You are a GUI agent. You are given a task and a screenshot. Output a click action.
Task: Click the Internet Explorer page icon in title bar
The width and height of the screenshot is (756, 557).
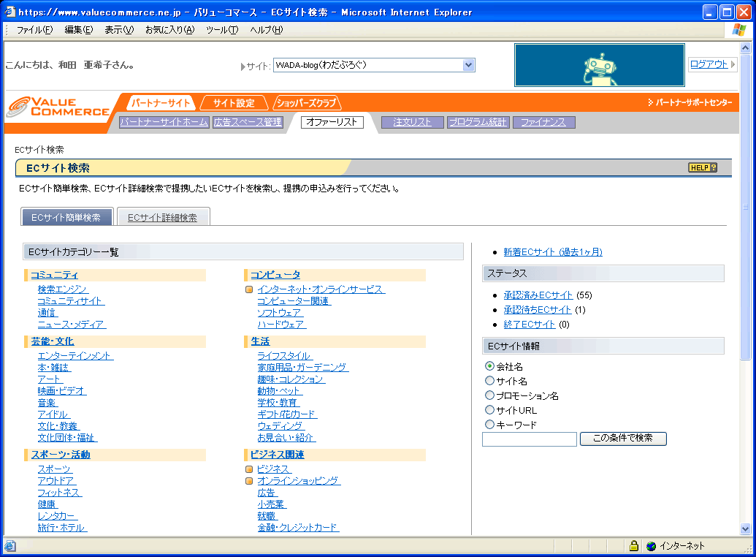[9, 12]
